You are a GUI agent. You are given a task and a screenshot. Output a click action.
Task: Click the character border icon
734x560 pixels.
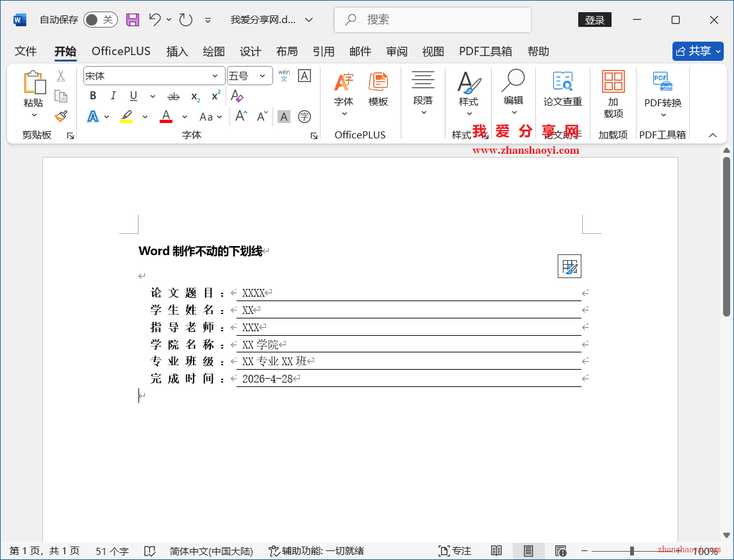coord(304,76)
